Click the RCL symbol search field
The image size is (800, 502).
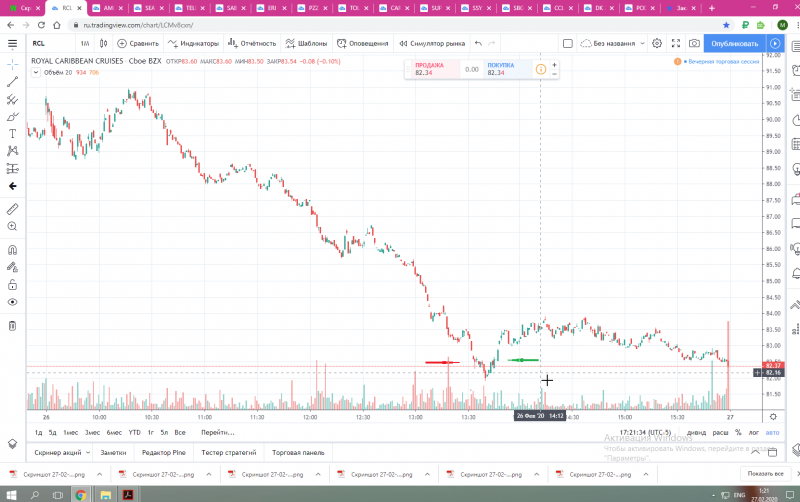[x=51, y=43]
